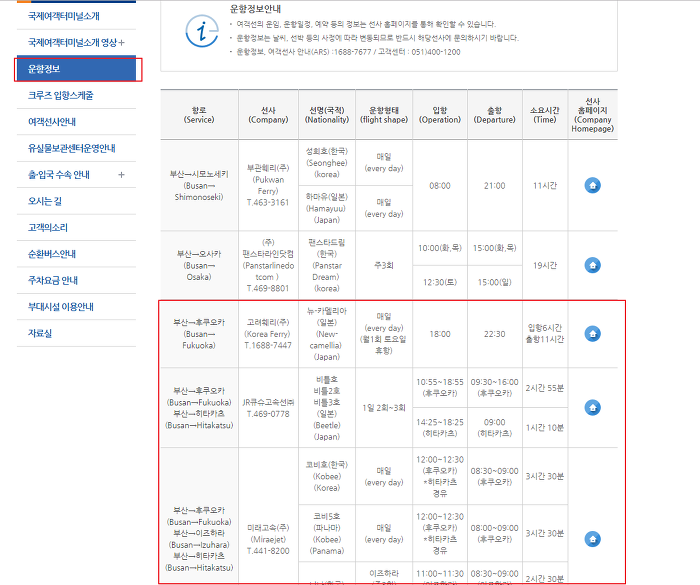Click the blue information 'i' icon
The height and width of the screenshot is (585, 700).
coord(202,31)
